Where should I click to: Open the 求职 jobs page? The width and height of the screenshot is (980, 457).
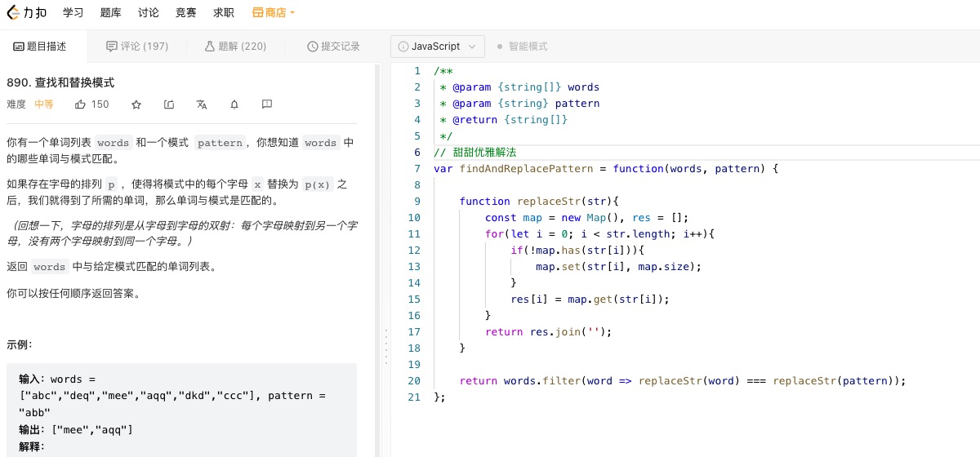(223, 12)
